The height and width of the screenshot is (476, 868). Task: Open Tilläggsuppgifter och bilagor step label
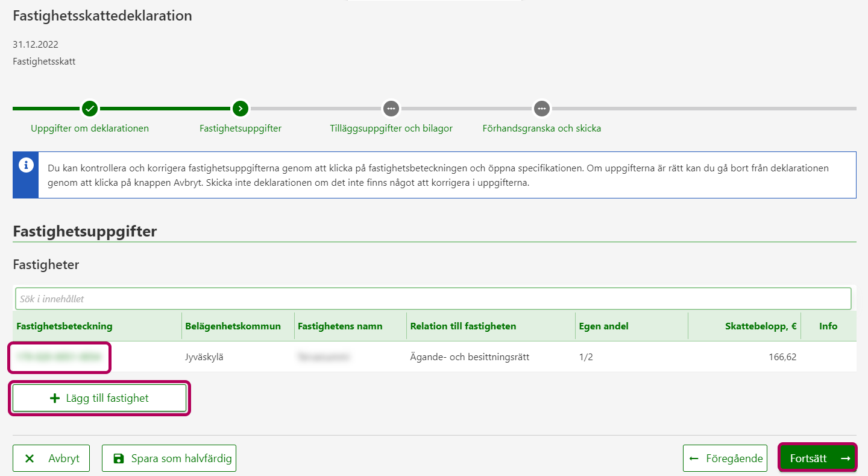391,129
